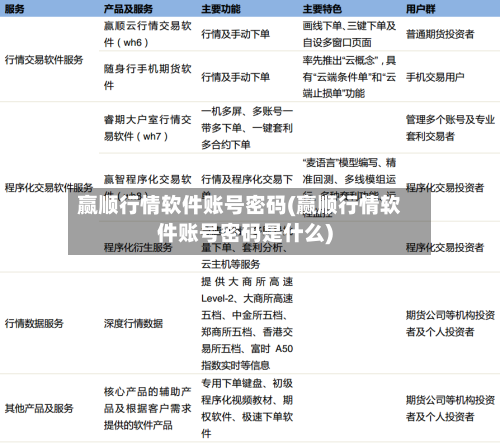Viewport: 500px width, 443px height.
Task: Click the '一机多屏、多账号一带多下单' cell
Action: 247,128
